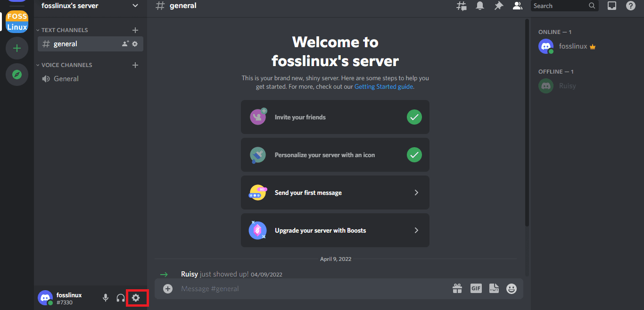The width and height of the screenshot is (644, 310).
Task: Open the emoji picker
Action: coord(512,288)
